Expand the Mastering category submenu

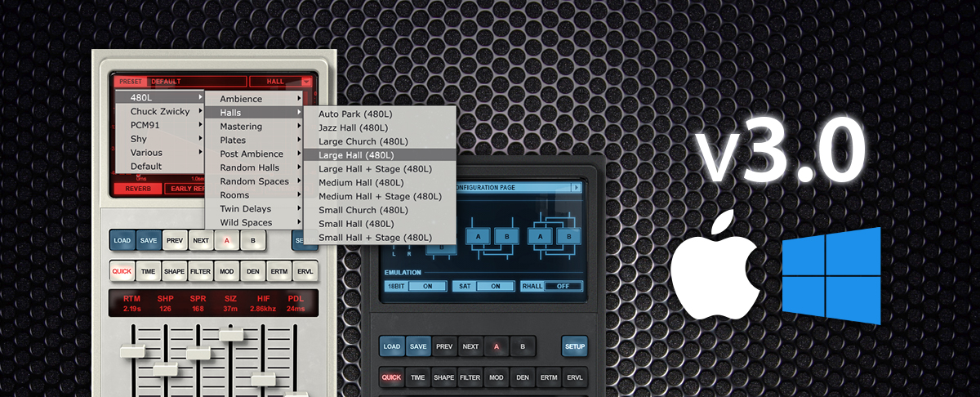point(253,127)
